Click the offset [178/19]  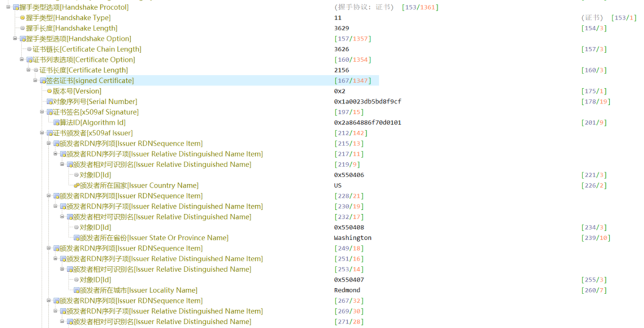tap(596, 102)
